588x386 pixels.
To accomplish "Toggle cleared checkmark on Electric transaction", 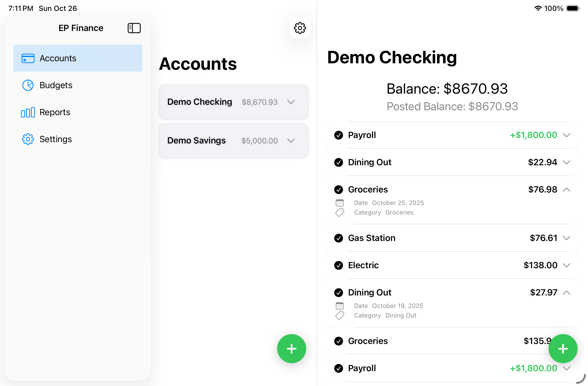I will coord(338,265).
